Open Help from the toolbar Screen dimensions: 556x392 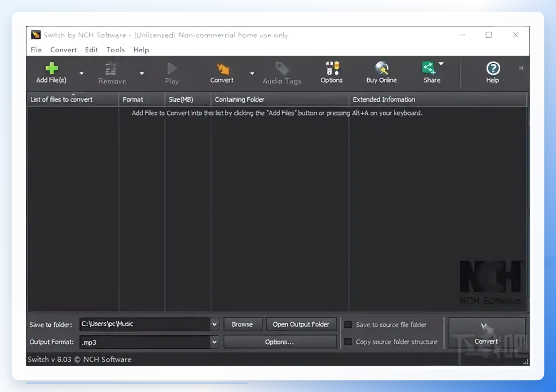point(493,73)
